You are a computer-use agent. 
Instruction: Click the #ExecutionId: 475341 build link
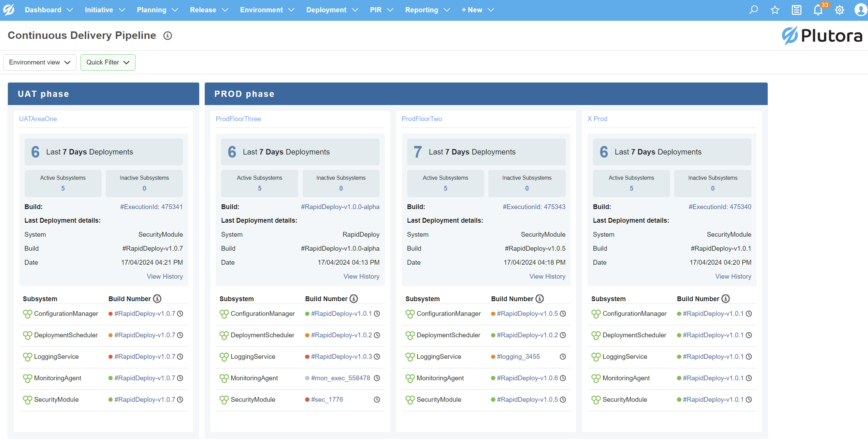151,207
